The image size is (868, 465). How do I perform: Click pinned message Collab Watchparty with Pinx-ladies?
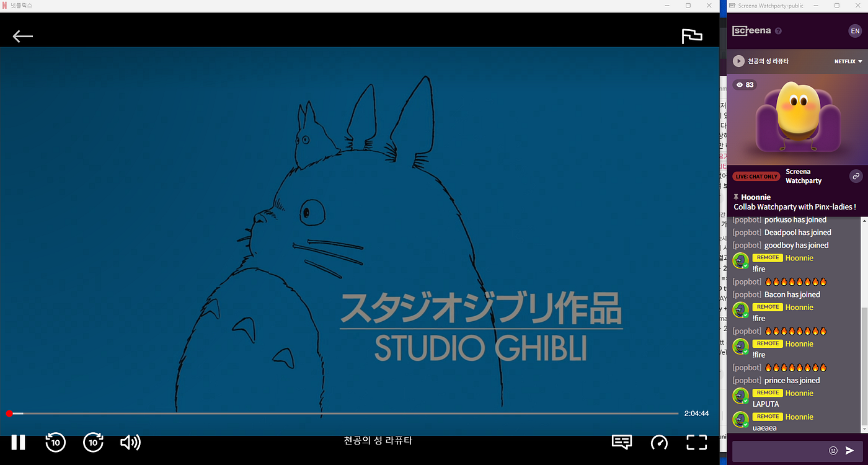pyautogui.click(x=795, y=207)
